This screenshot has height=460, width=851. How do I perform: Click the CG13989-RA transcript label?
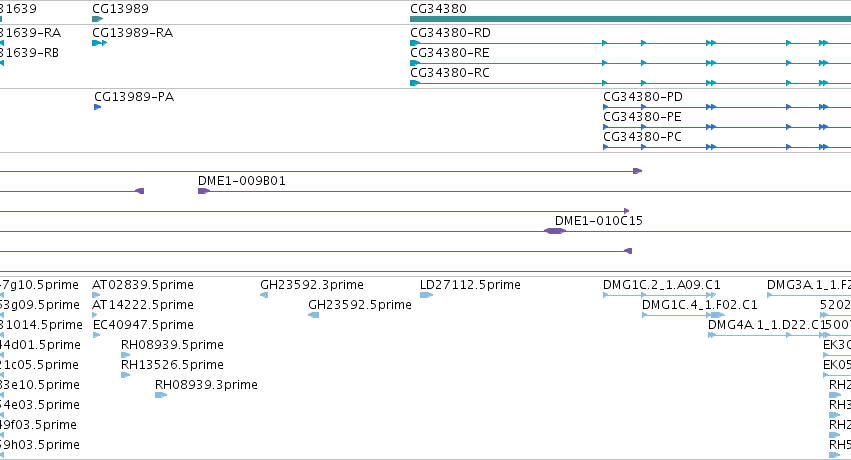tap(132, 33)
